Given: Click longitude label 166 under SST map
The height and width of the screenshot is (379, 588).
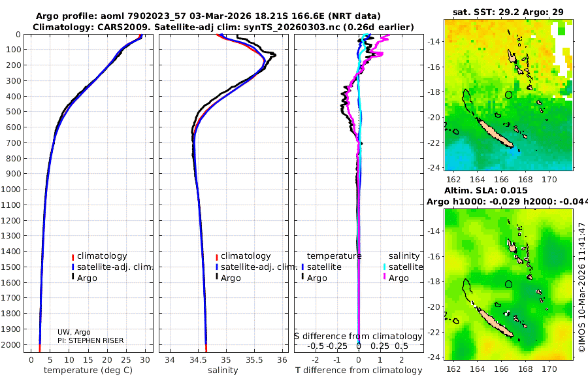Looking at the screenshot, I should [x=501, y=180].
